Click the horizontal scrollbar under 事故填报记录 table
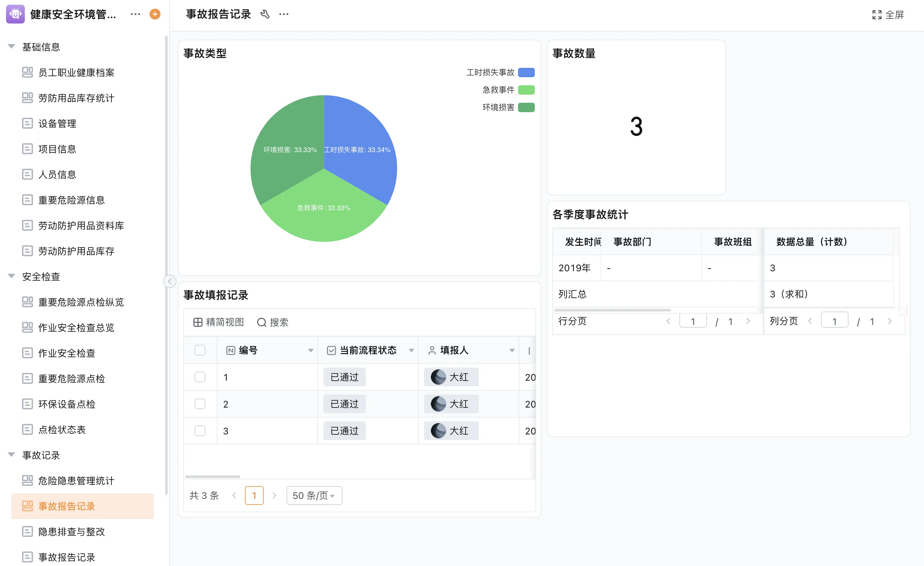This screenshot has height=566, width=924. pos(213,477)
